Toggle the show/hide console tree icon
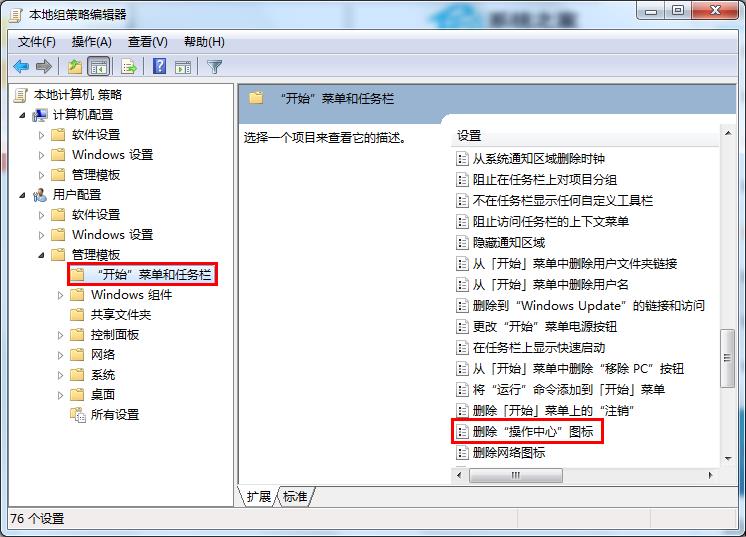The width and height of the screenshot is (746, 537). [x=98, y=67]
